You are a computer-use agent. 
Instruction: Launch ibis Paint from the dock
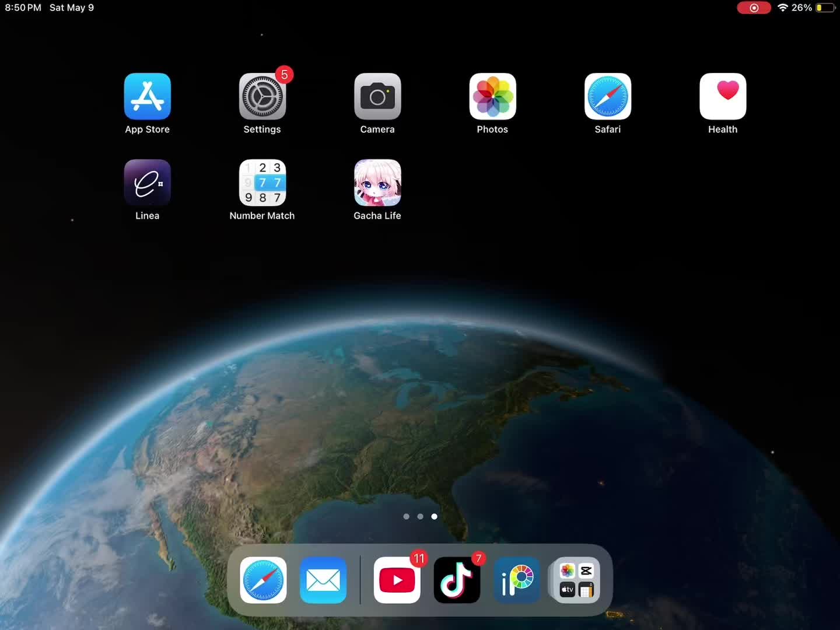(517, 580)
